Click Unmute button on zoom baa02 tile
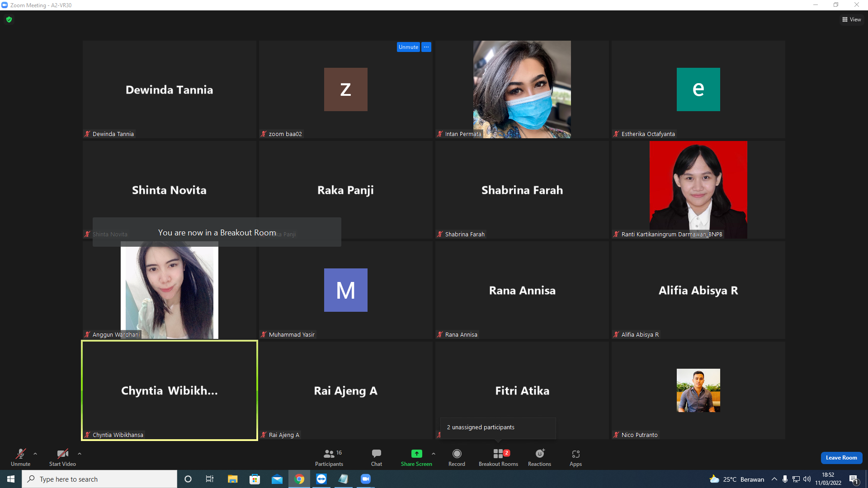The width and height of the screenshot is (868, 488). [x=408, y=47]
